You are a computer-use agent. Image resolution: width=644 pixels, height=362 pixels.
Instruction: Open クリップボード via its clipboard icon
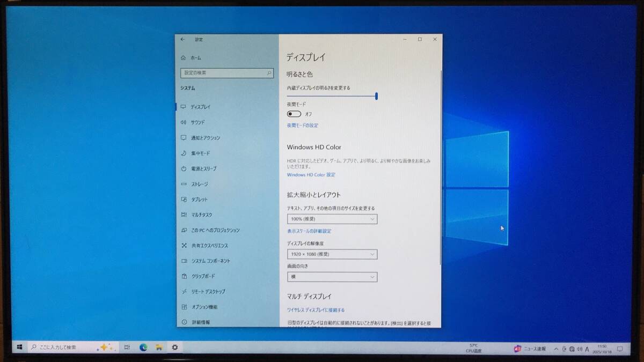[x=184, y=276]
